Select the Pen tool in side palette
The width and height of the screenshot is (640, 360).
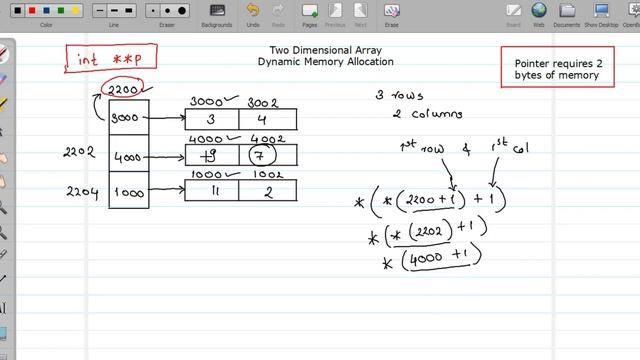click(x=3, y=53)
